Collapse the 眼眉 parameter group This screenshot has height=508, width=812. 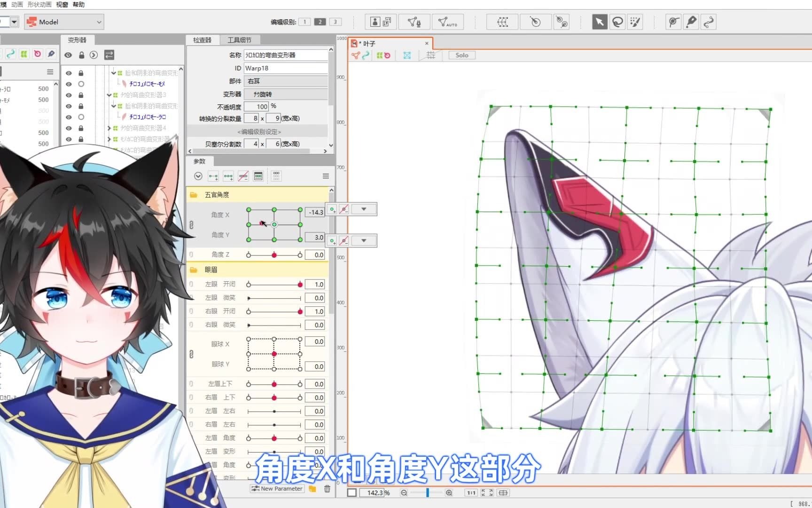194,270
